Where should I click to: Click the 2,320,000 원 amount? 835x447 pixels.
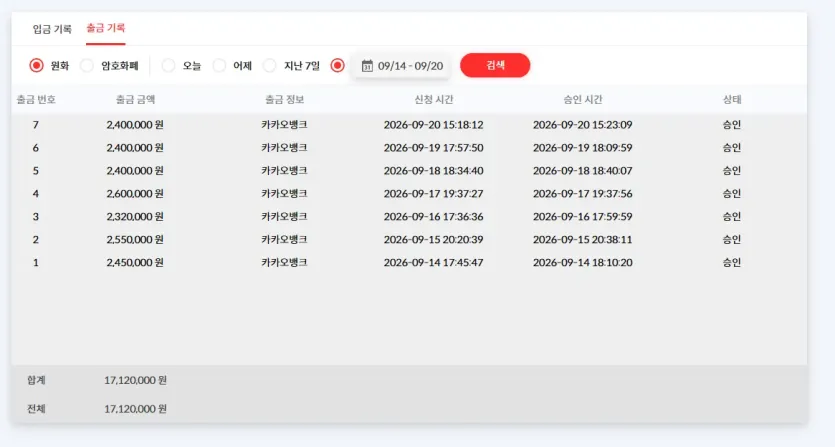click(135, 216)
